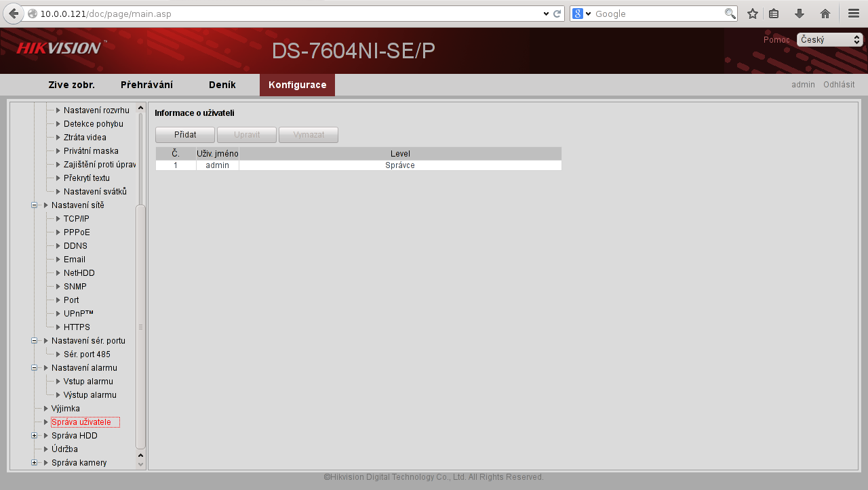Select the Konfigurace tab
The width and height of the screenshot is (868, 490).
[x=297, y=85]
